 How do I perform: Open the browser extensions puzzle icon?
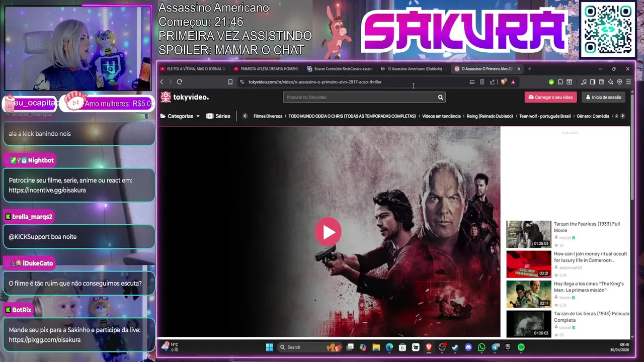pos(560,82)
